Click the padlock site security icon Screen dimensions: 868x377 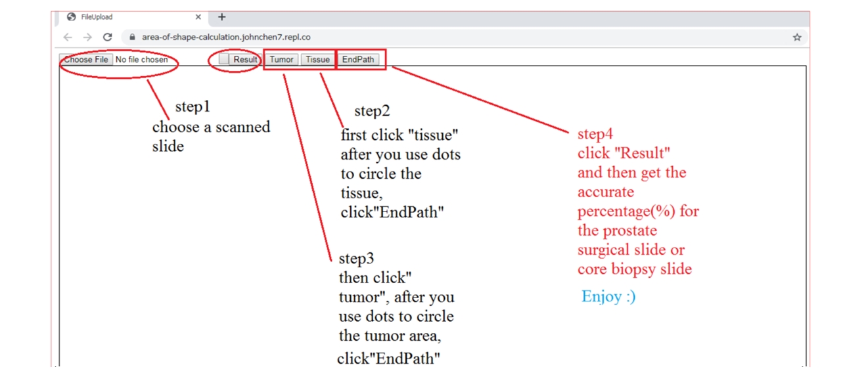pyautogui.click(x=132, y=37)
